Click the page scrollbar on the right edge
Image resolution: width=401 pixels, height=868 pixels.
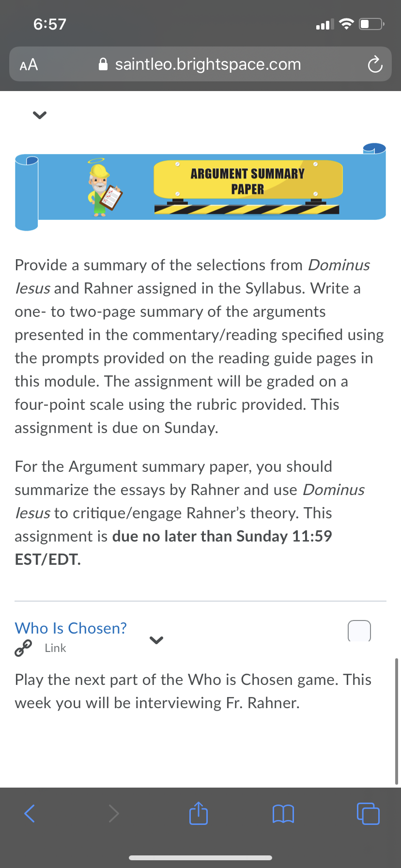click(397, 721)
